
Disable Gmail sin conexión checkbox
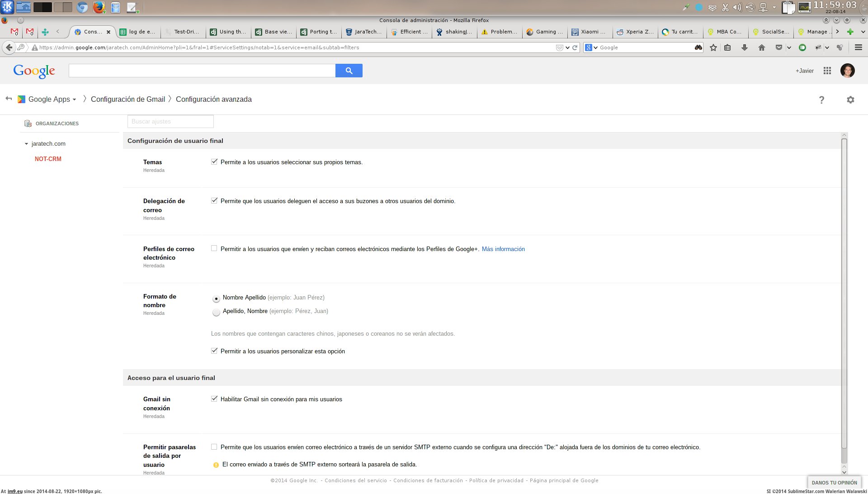click(214, 399)
